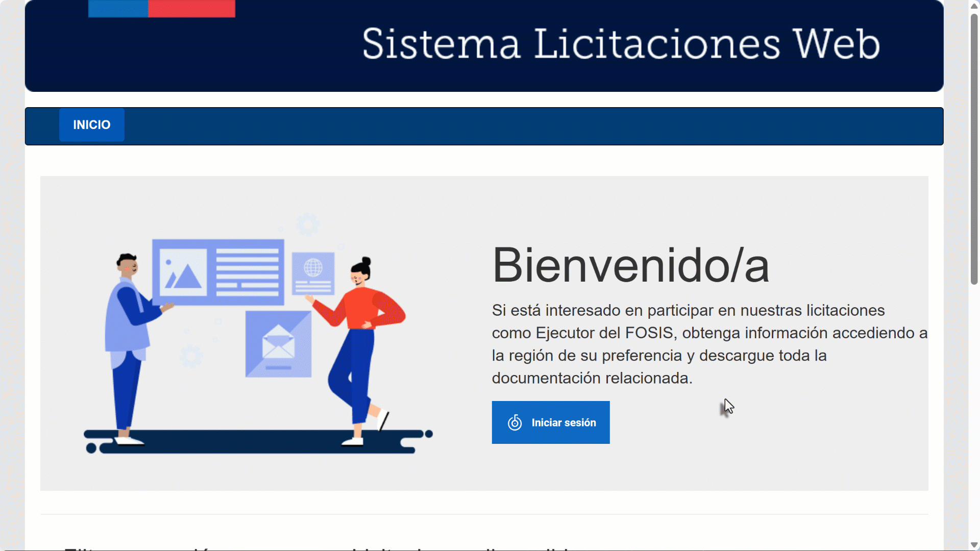
Task: Click the power icon inside Iniciar sesión
Action: (514, 422)
